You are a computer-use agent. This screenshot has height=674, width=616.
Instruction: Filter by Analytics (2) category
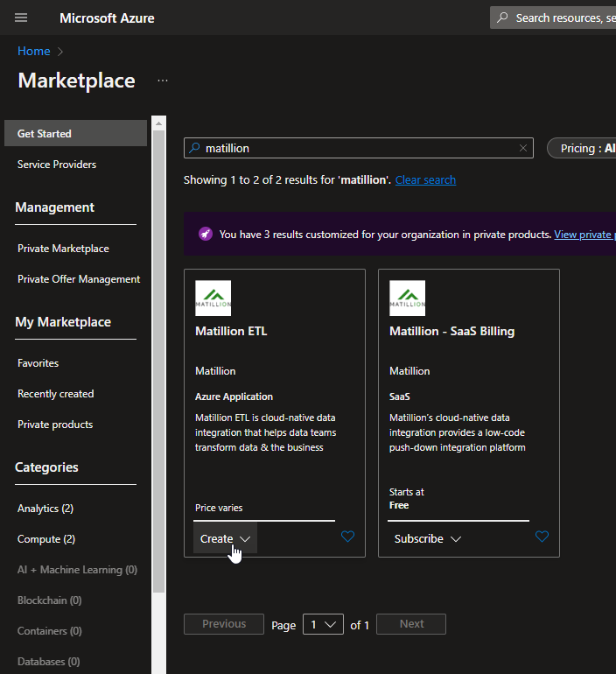point(45,509)
